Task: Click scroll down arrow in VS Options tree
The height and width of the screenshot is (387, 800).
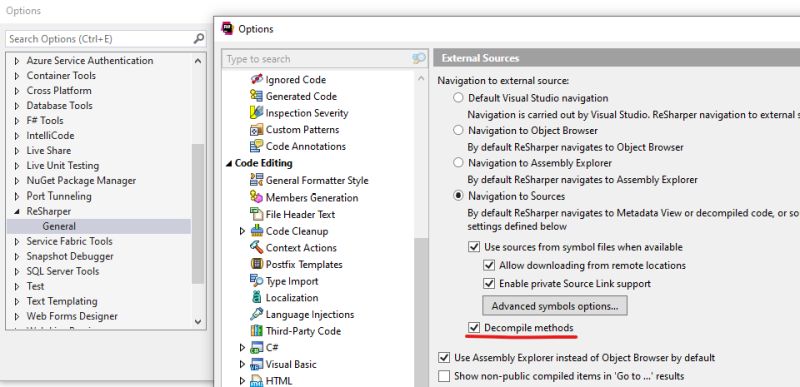Action: [198, 322]
